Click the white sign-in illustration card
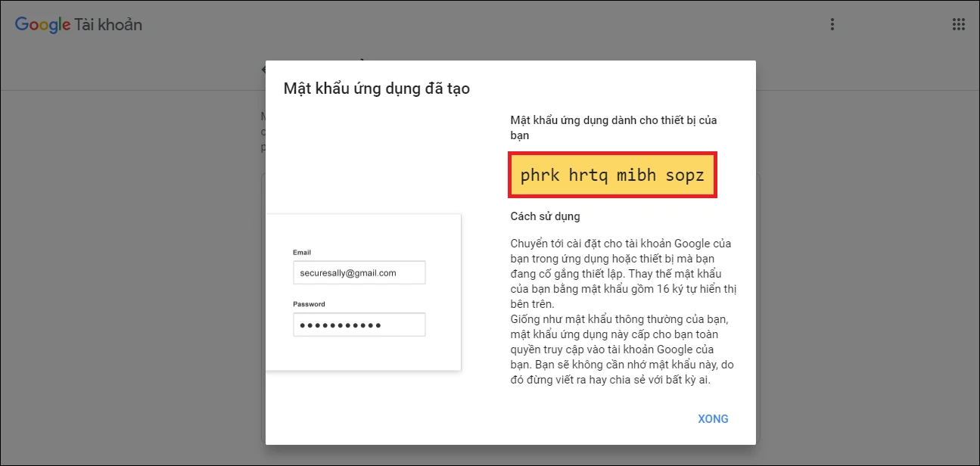 (363, 348)
